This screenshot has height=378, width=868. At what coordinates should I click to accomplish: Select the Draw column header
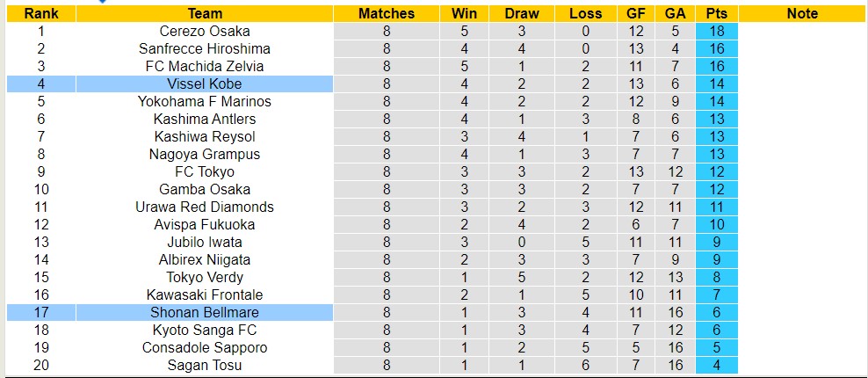522,13
